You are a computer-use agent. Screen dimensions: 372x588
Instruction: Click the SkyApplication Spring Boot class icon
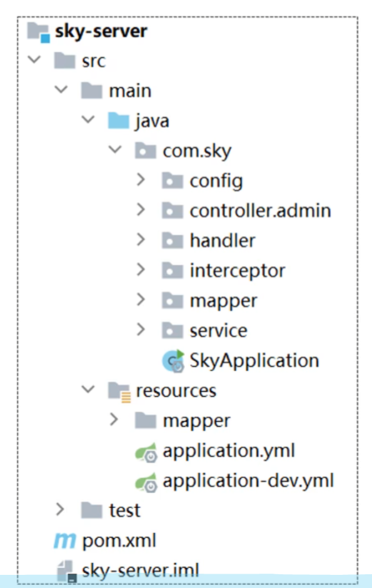pyautogui.click(x=173, y=361)
